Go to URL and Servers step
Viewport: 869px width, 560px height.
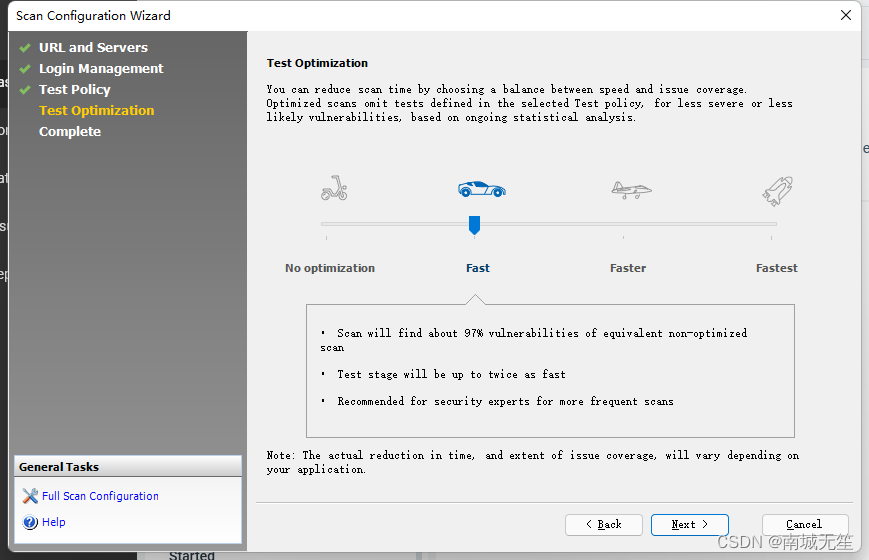tap(93, 48)
